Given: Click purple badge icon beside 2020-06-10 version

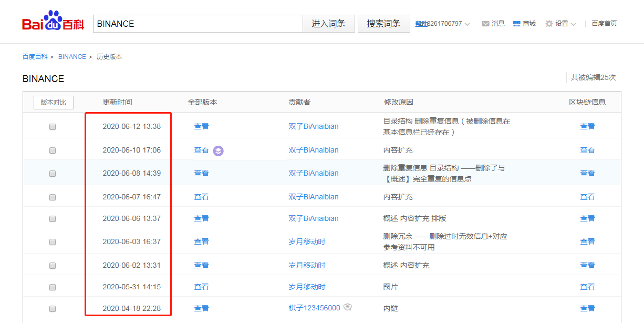Looking at the screenshot, I should pos(219,151).
